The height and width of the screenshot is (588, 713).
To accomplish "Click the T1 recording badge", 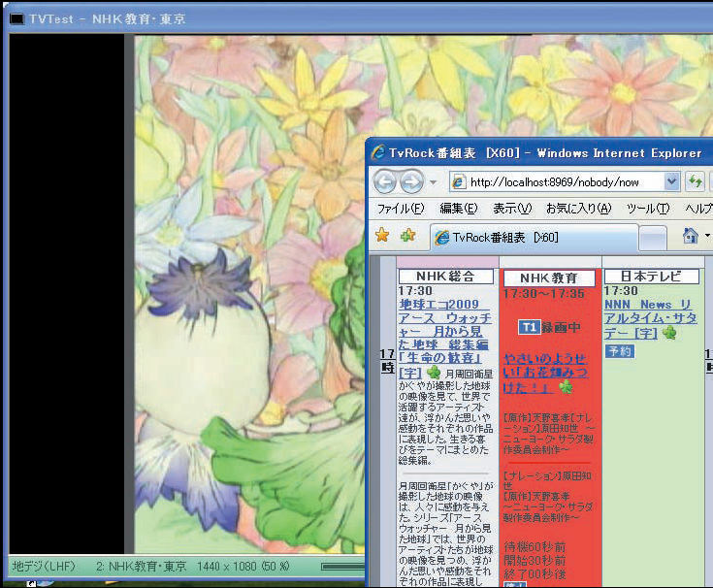I will coord(529,327).
